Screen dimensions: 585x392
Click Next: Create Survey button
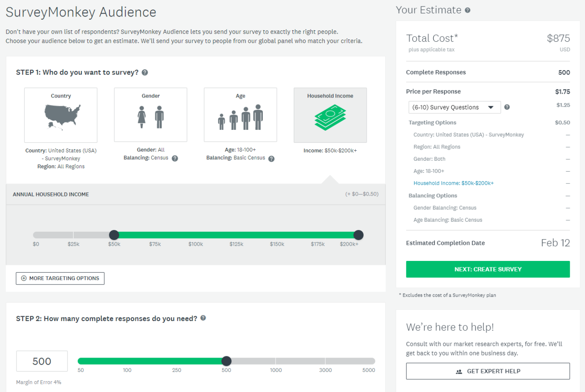[488, 269]
